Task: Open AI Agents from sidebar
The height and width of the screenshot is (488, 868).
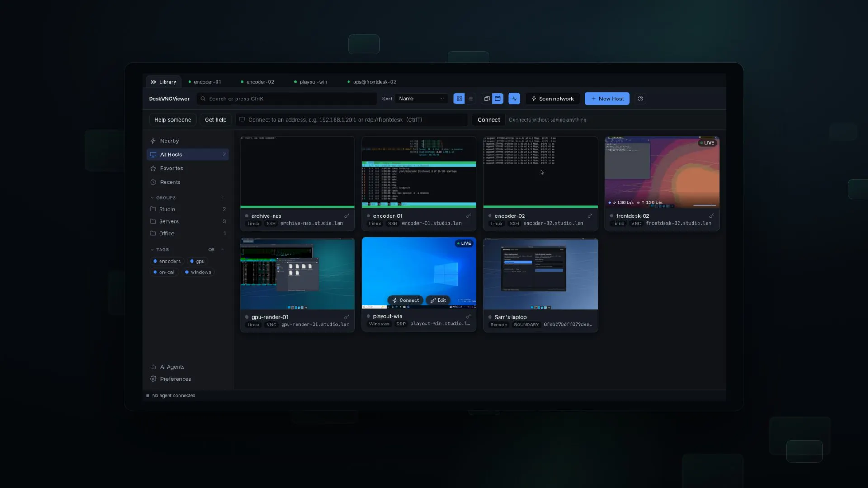Action: tap(188, 367)
